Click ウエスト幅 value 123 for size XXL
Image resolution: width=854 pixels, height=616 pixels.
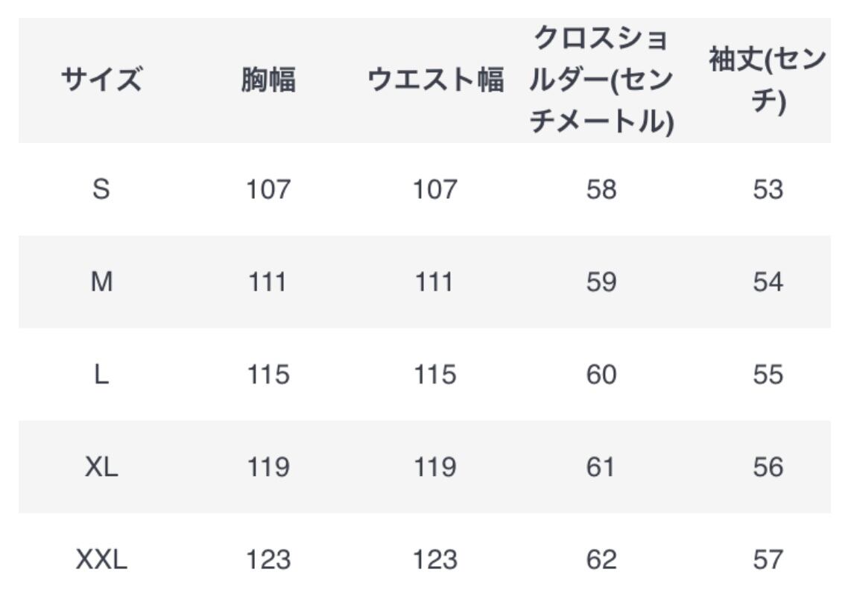435,559
